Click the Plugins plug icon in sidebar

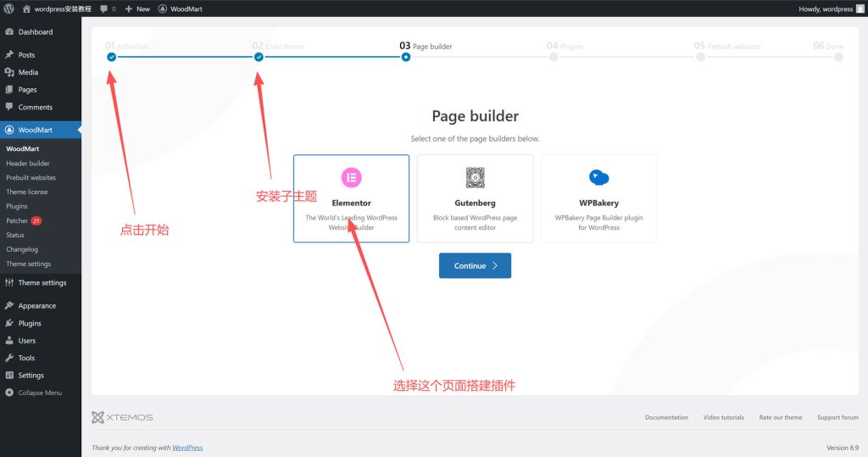pos(9,323)
